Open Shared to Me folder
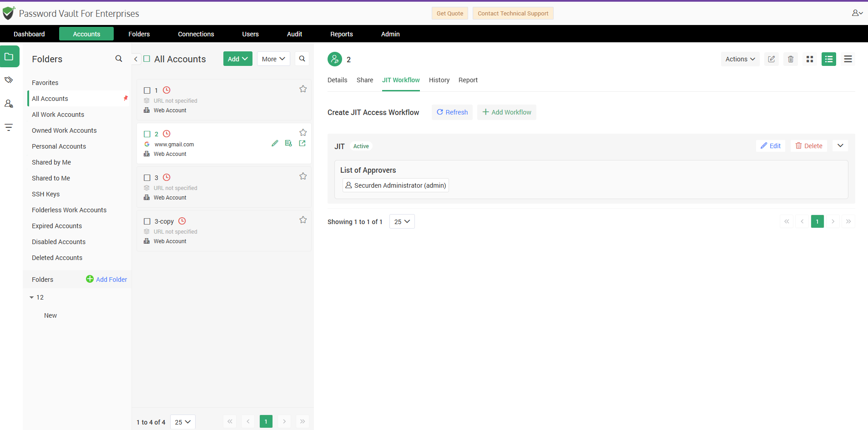The height and width of the screenshot is (430, 868). point(51,178)
